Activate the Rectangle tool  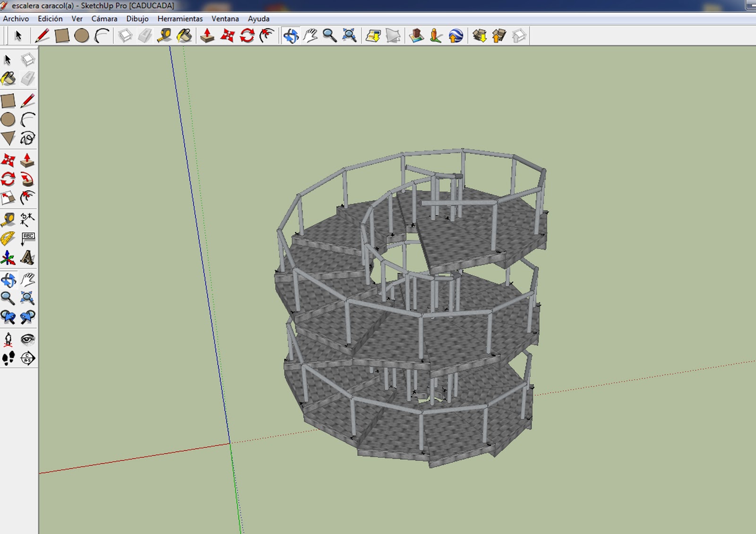62,35
